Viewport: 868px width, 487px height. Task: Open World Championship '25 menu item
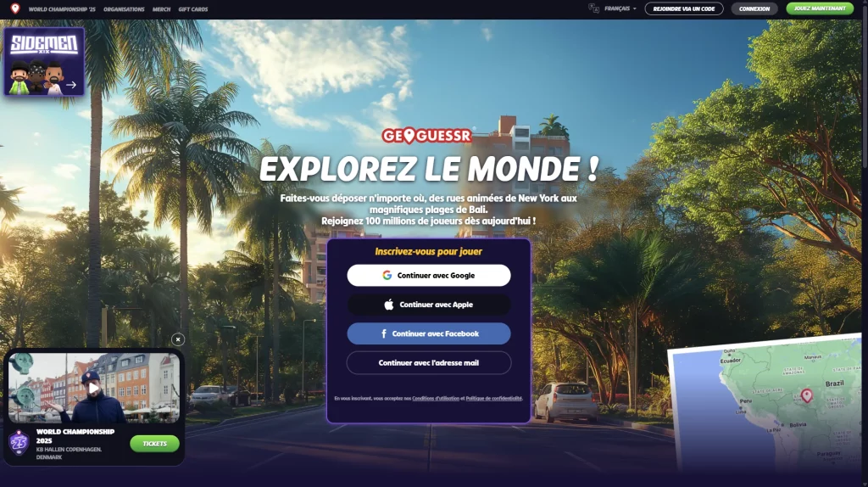(x=62, y=9)
